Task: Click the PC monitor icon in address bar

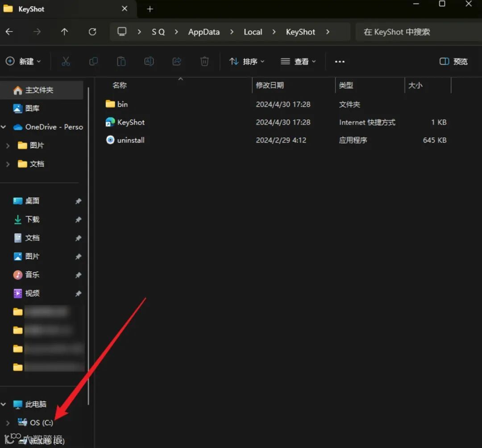Action: (122, 32)
